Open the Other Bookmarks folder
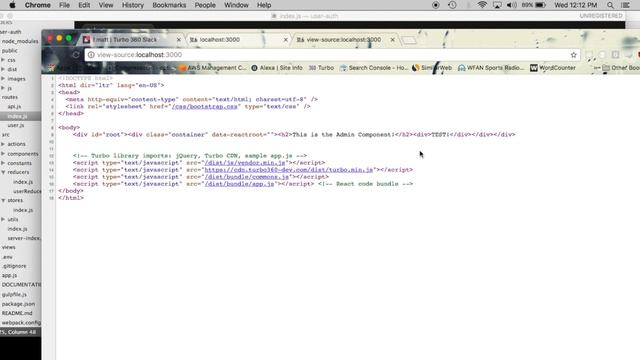This screenshot has height=360, width=640. [x=621, y=68]
